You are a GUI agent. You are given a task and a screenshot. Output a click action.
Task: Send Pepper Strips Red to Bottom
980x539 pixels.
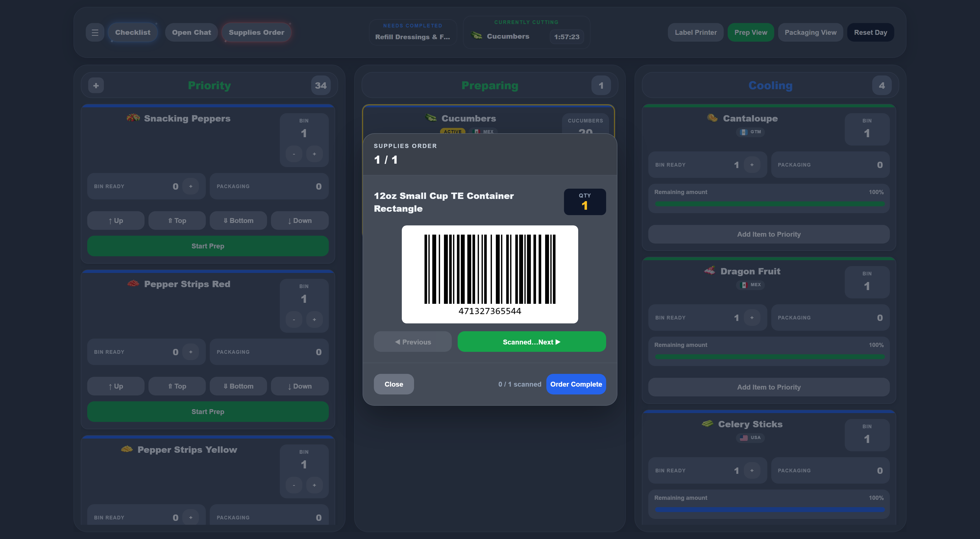click(x=238, y=386)
